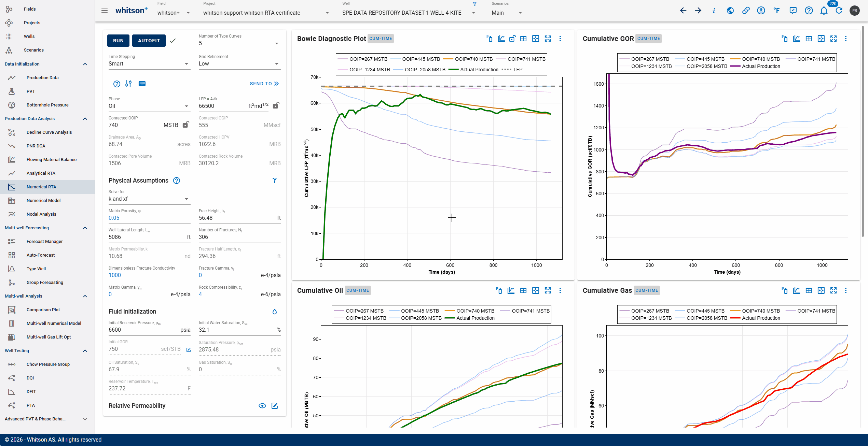Open the Well selection dropdown
Screen dimensions: 868x446
coord(409,13)
